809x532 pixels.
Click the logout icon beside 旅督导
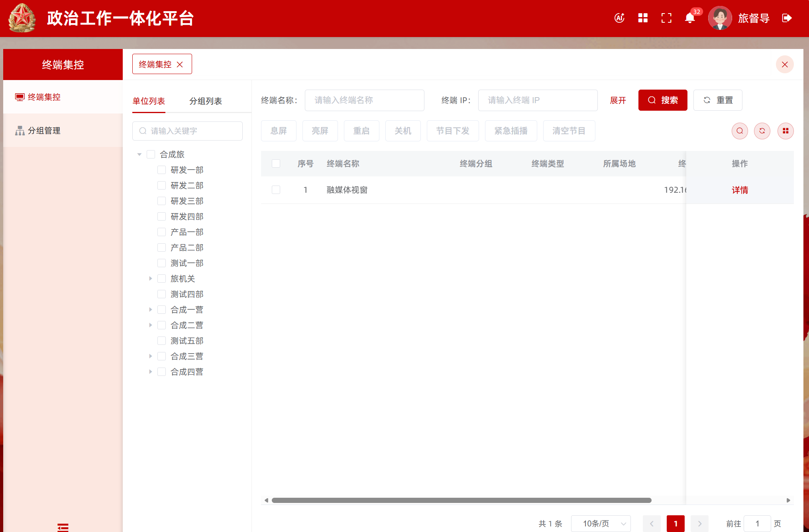point(787,18)
